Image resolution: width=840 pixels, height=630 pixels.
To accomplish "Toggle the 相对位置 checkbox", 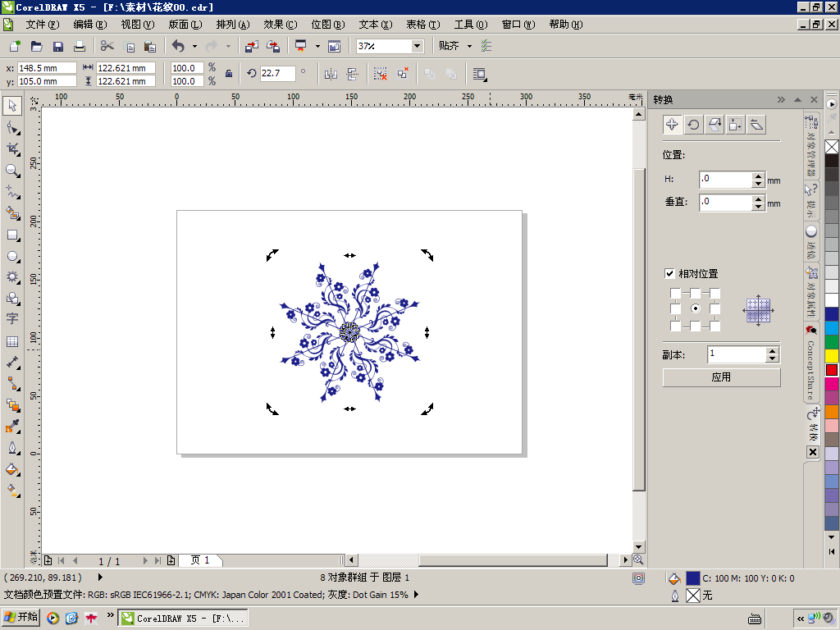I will click(x=669, y=273).
